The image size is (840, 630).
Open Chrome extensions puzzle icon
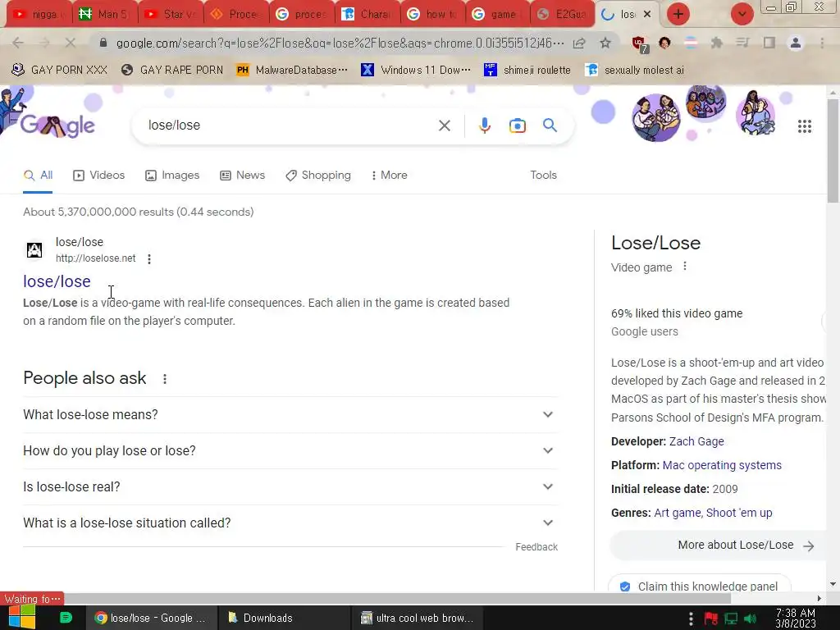[716, 43]
